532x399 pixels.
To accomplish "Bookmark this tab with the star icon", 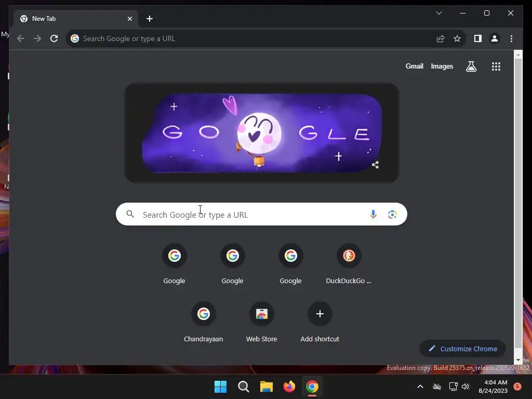I will 457,38.
